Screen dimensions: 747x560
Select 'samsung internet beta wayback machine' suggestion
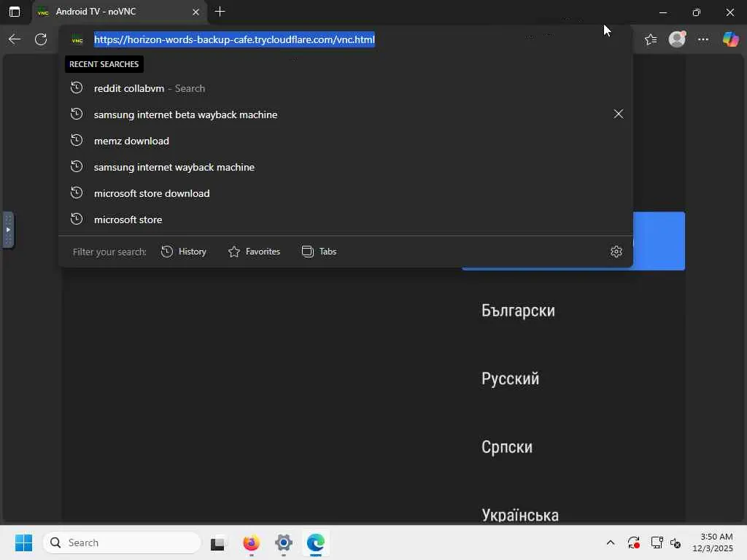[346, 114]
